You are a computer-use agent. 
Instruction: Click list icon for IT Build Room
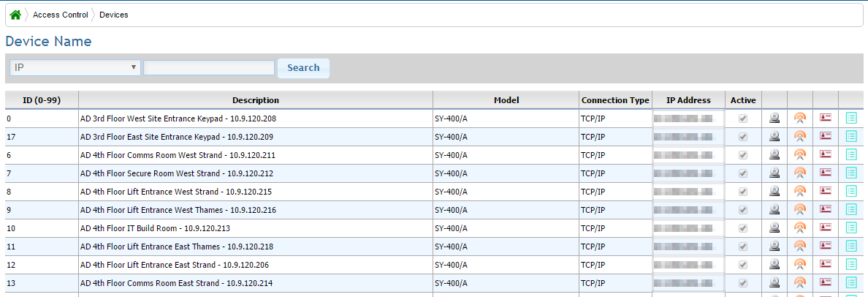click(x=851, y=228)
